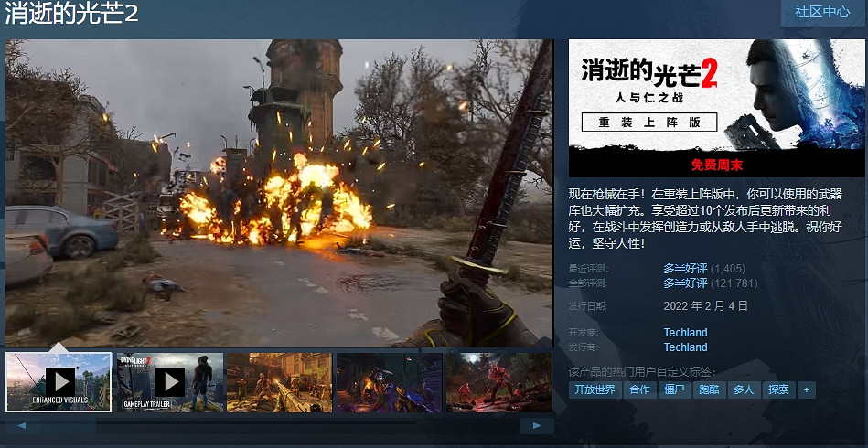This screenshot has width=868, height=448.
Task: Click the plus button to add tags
Action: pos(807,389)
